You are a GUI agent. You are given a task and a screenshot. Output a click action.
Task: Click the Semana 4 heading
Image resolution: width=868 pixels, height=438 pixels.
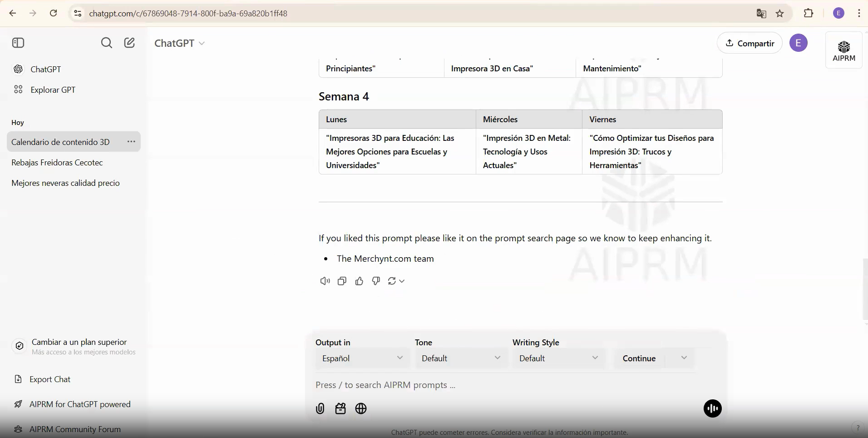[x=344, y=96]
